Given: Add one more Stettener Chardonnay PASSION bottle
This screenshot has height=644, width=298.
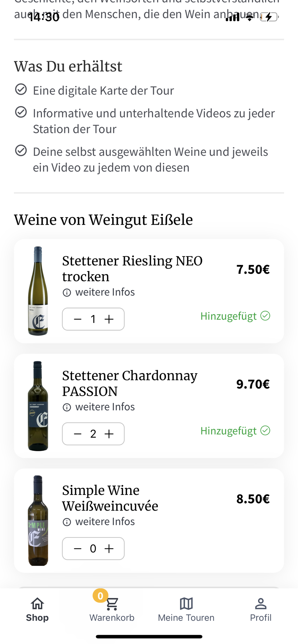Looking at the screenshot, I should coord(109,434).
